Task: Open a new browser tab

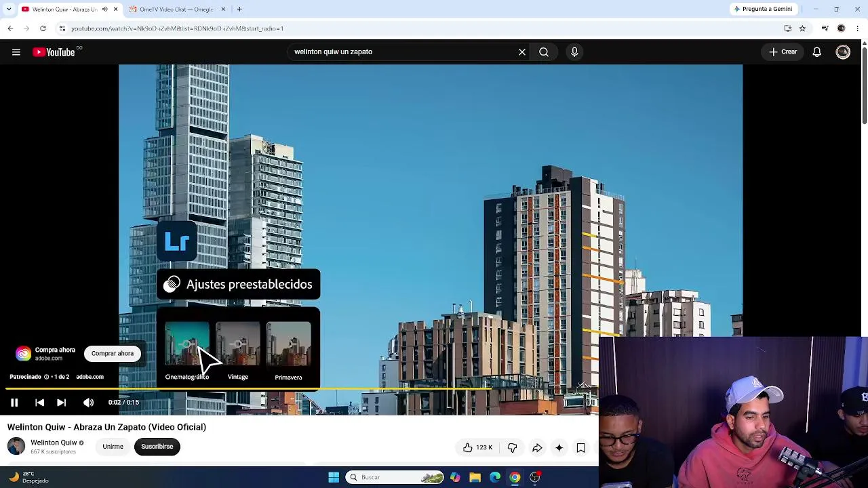Action: (x=239, y=9)
